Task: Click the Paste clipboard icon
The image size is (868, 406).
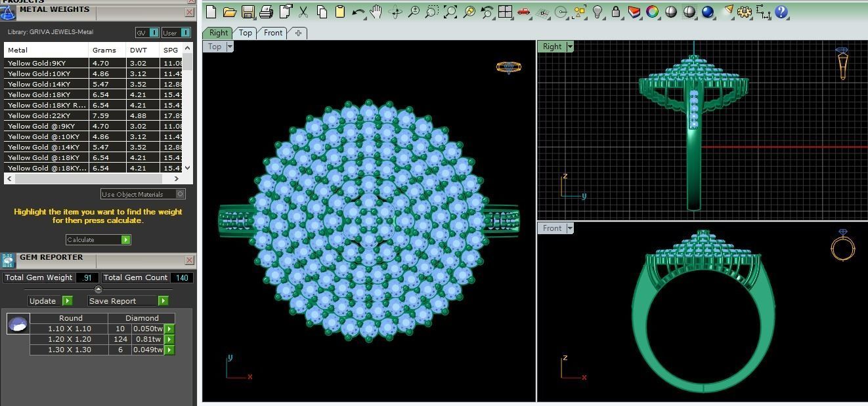Action: (340, 11)
